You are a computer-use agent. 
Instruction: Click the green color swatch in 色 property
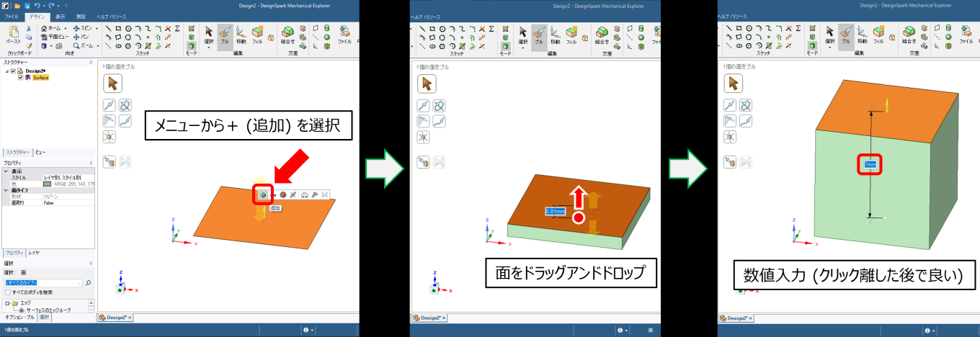(x=48, y=184)
